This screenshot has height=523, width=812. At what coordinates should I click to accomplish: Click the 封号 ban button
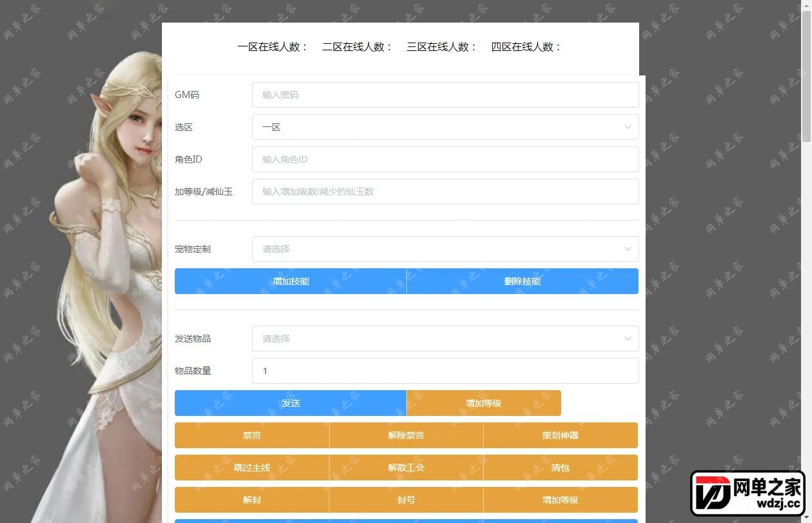pyautogui.click(x=406, y=500)
